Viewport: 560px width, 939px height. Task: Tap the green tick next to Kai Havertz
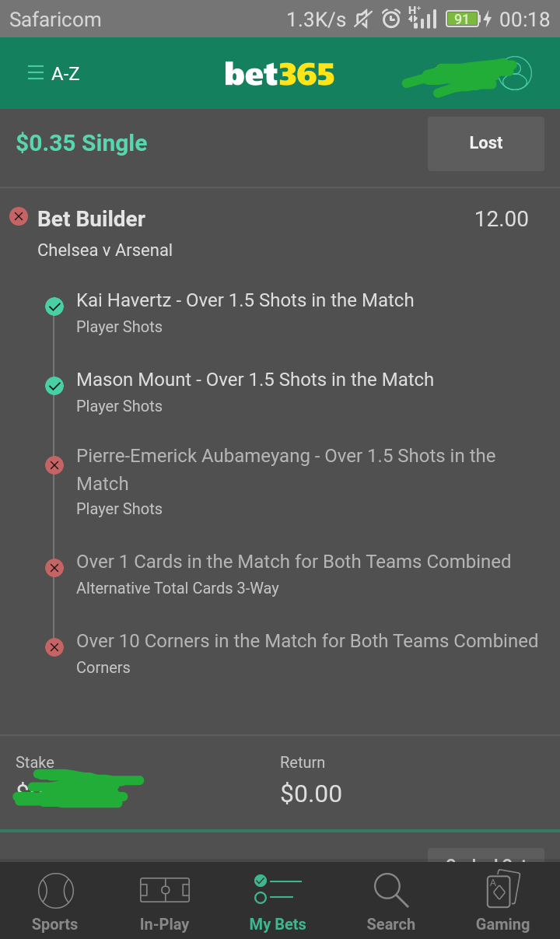(54, 307)
